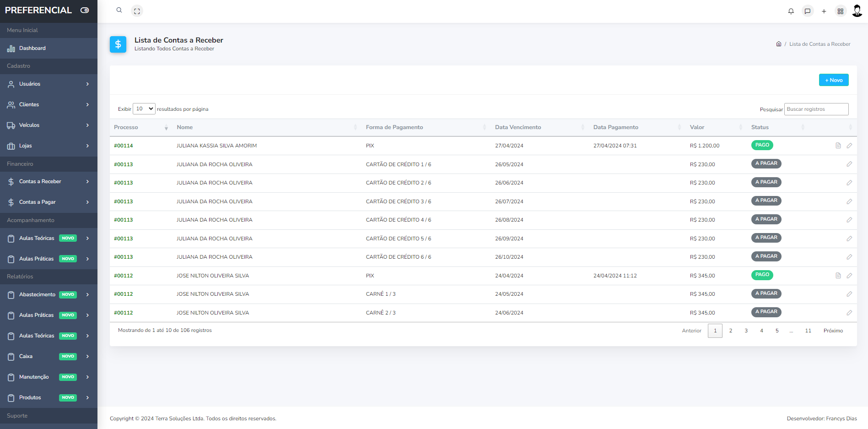This screenshot has height=429, width=868.
Task: Expand the Lojas menu
Action: pyautogui.click(x=49, y=146)
